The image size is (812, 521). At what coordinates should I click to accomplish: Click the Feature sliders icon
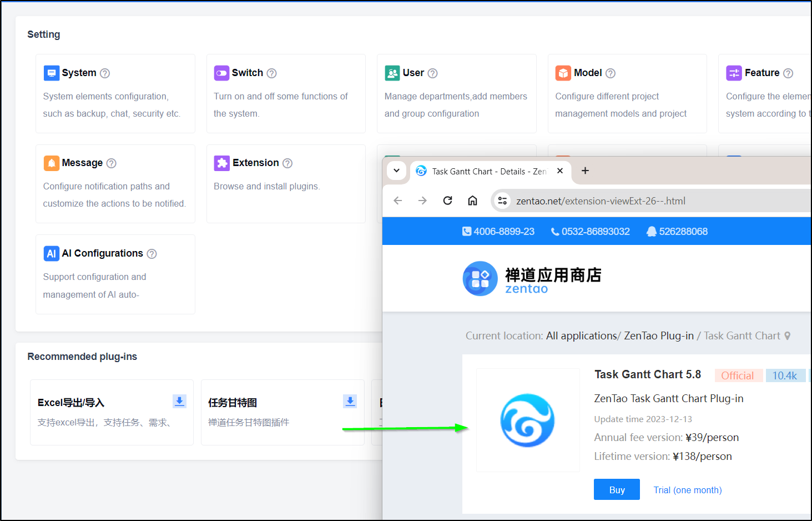(x=734, y=73)
